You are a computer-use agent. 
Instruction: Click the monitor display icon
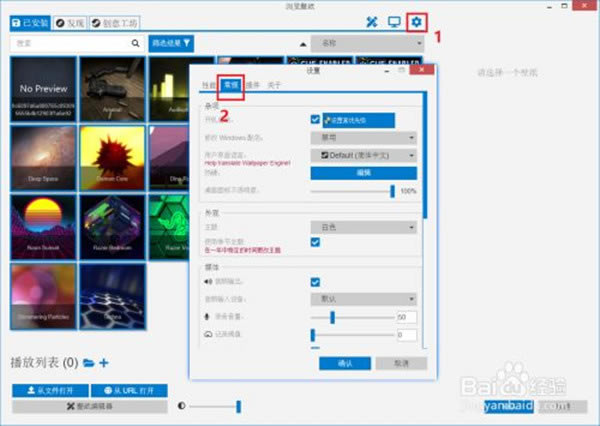pos(394,21)
